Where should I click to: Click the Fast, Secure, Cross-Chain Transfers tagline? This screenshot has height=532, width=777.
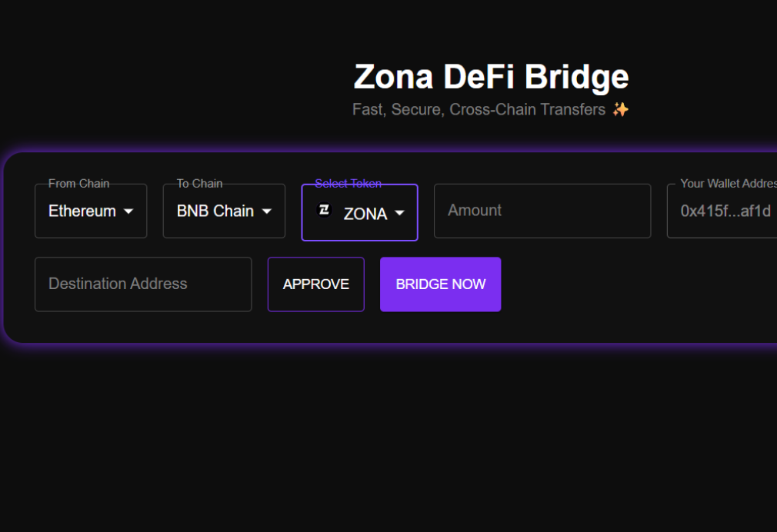(479, 109)
